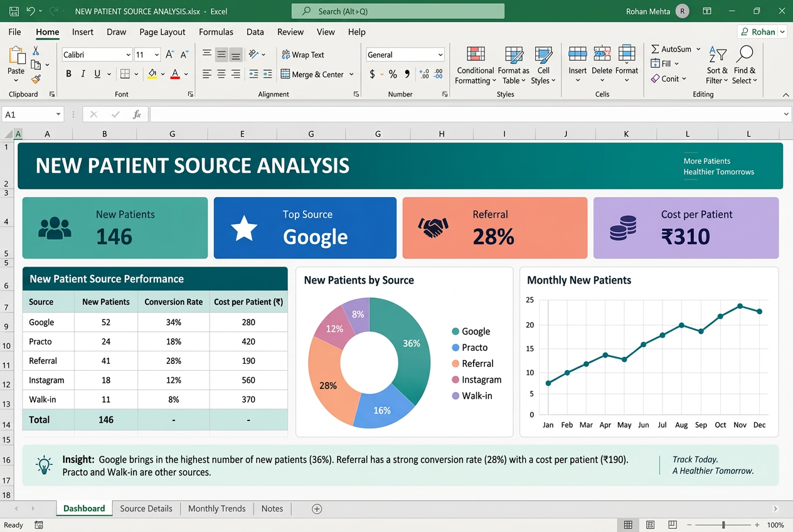This screenshot has height=532, width=793.
Task: Open the font size dropdown
Action: (156, 55)
